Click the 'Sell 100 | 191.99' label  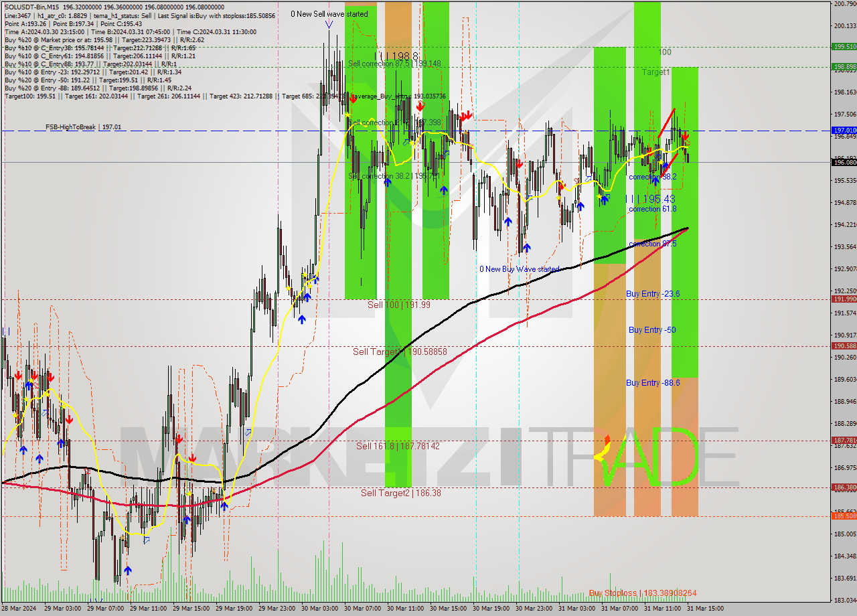pos(400,305)
